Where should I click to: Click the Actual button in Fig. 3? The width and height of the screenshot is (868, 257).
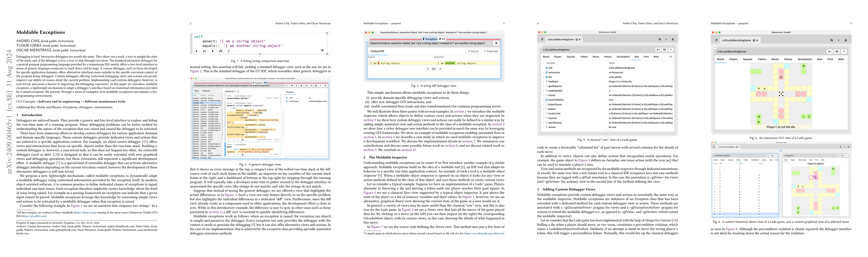coord(473,51)
